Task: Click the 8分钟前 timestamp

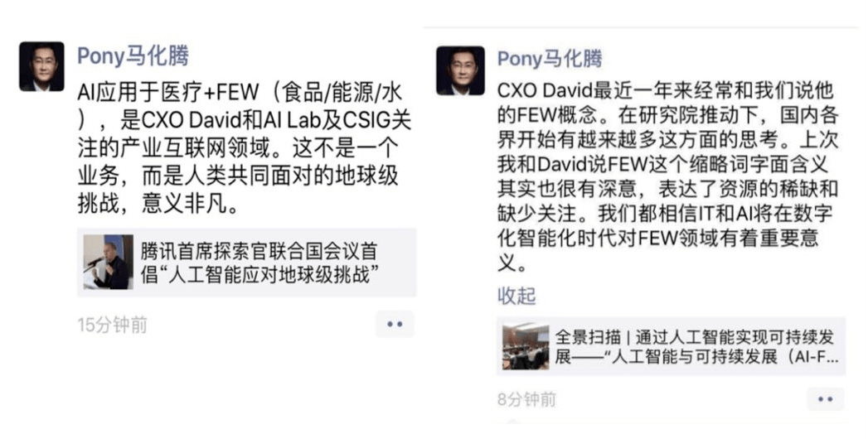Action: (x=526, y=399)
